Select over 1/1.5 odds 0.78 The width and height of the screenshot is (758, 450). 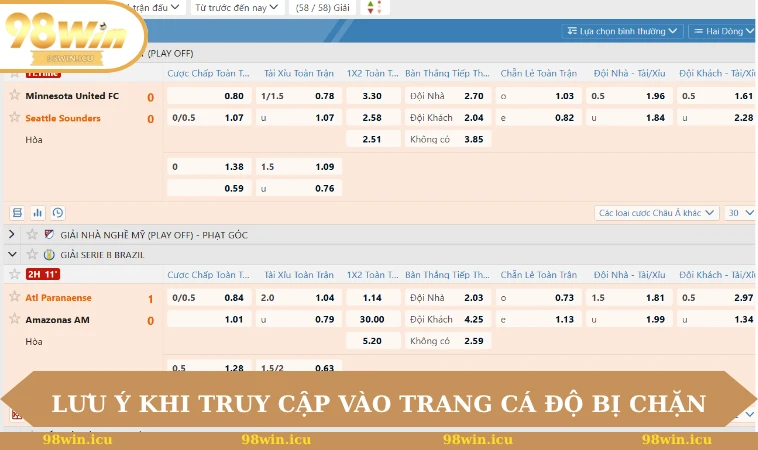[298, 96]
